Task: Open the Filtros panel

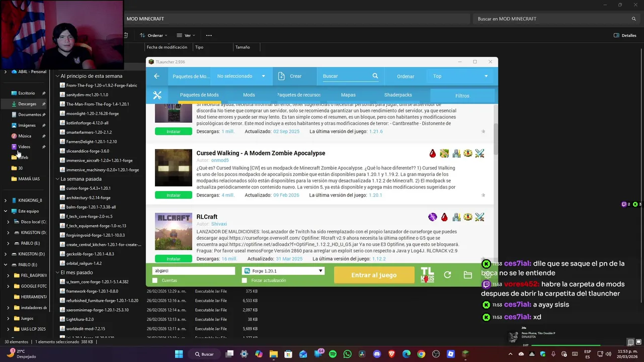Action: [x=462, y=96]
